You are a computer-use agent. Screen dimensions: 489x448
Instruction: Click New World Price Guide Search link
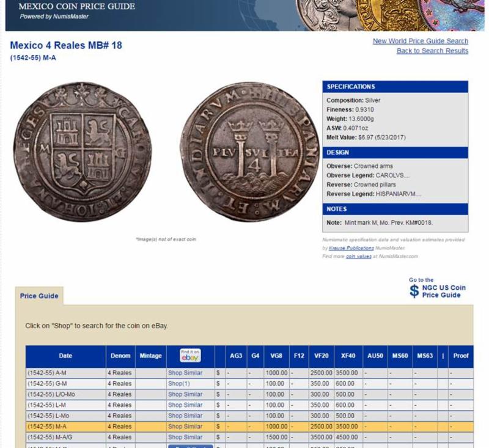coord(421,41)
